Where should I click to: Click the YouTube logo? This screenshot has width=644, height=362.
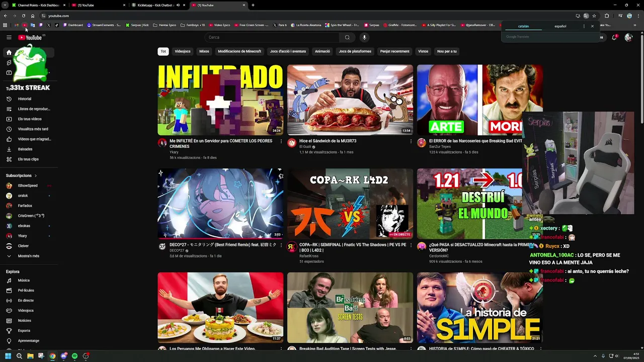point(30,37)
